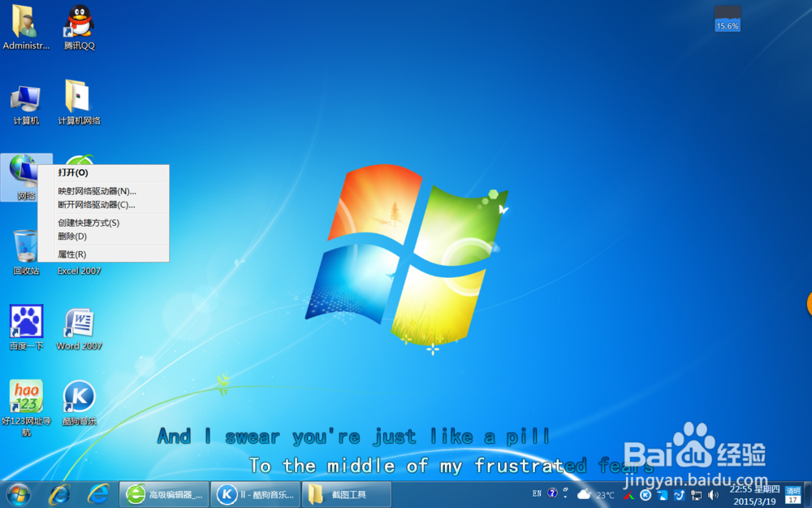Switch to the 酷狗音乐 taskbar button
812x508 pixels.
coord(256,494)
